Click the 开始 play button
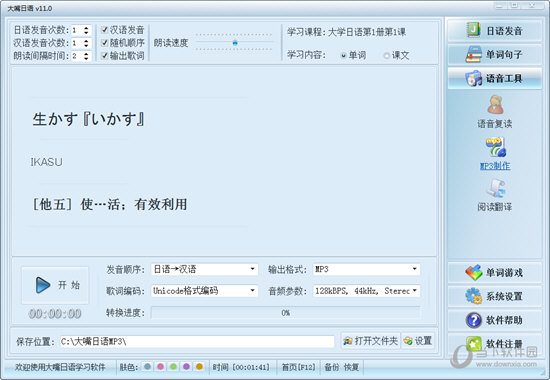Viewport: 550px width, 380px height. (x=55, y=285)
